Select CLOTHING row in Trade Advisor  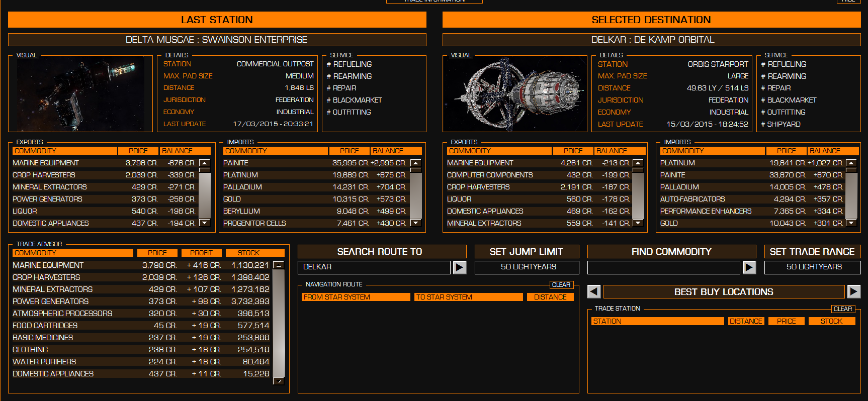142,350
